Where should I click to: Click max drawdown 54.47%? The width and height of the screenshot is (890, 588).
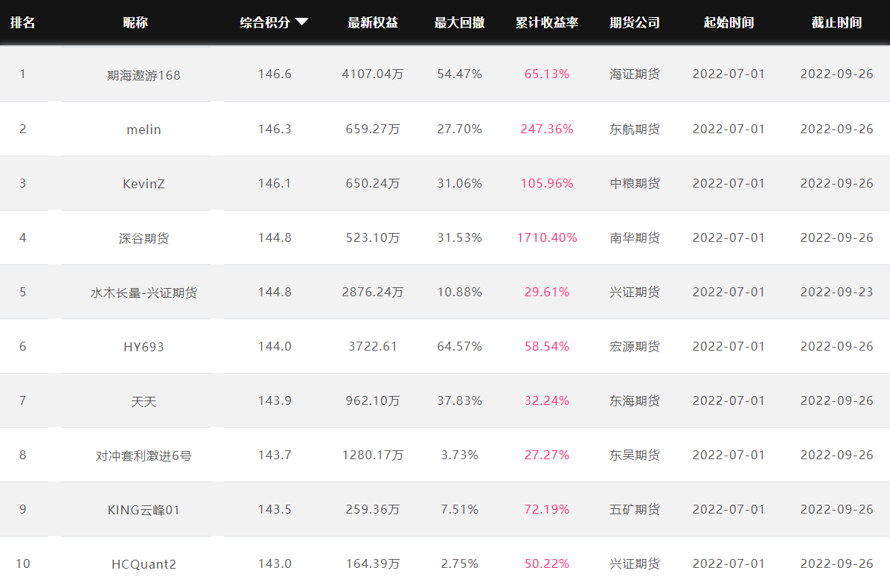click(460, 74)
